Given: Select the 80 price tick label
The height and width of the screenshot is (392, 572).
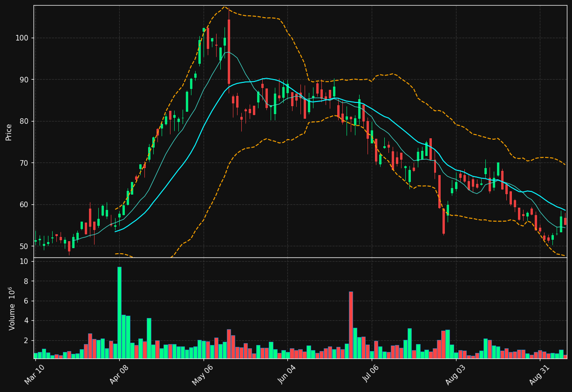Looking at the screenshot, I should [x=23, y=121].
